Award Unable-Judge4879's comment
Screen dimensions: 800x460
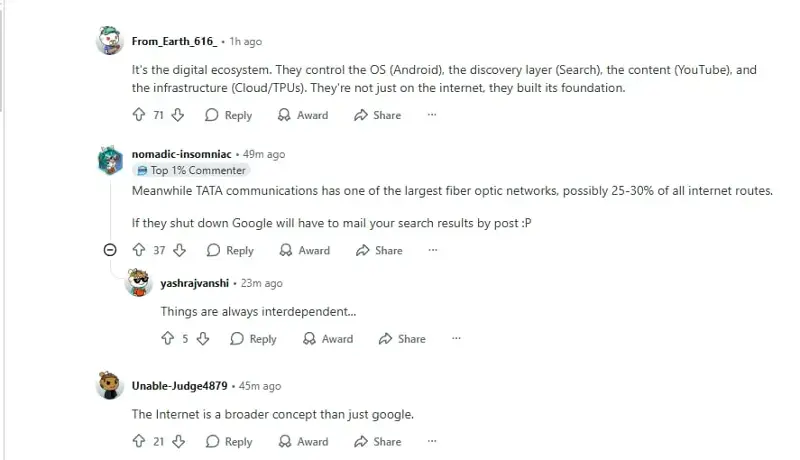tap(303, 441)
